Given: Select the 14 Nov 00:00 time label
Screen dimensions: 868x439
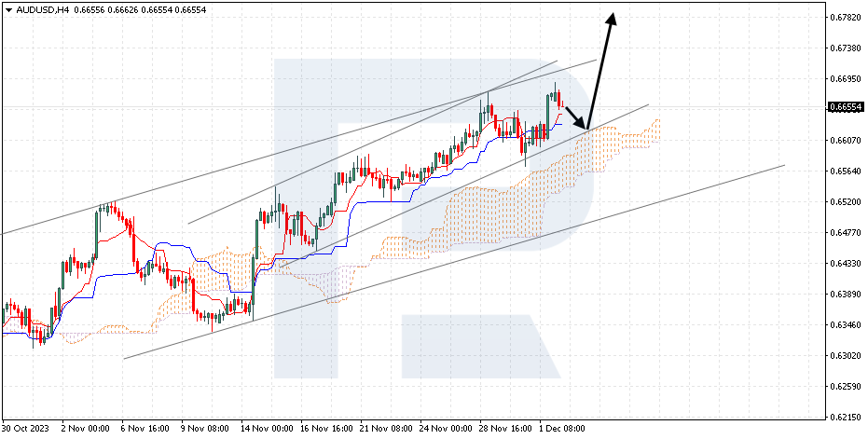Looking at the screenshot, I should tap(267, 429).
